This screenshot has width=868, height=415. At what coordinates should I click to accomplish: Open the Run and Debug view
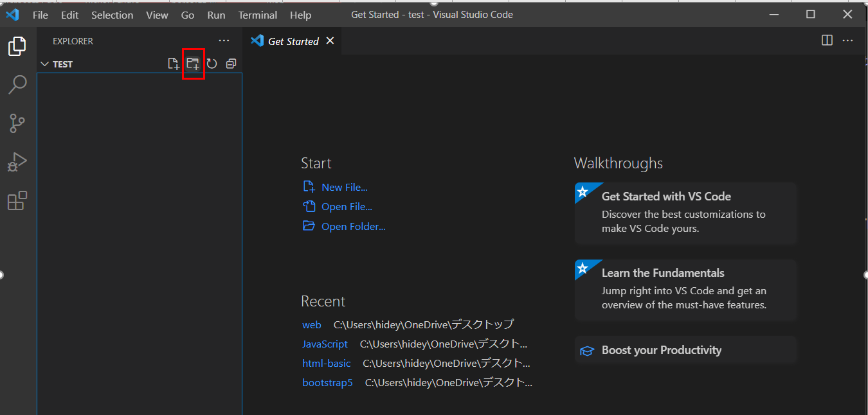pyautogui.click(x=17, y=162)
